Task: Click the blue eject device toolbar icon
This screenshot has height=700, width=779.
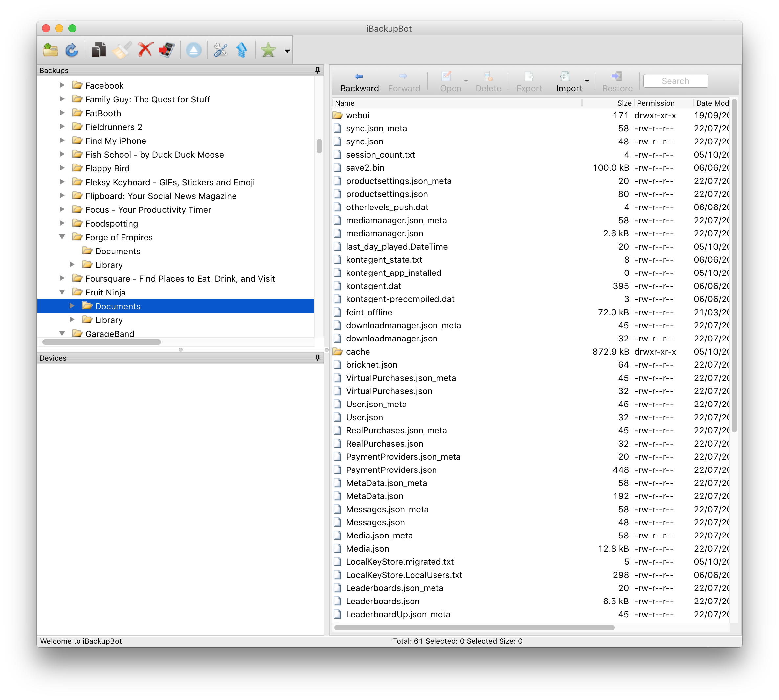Action: click(193, 50)
